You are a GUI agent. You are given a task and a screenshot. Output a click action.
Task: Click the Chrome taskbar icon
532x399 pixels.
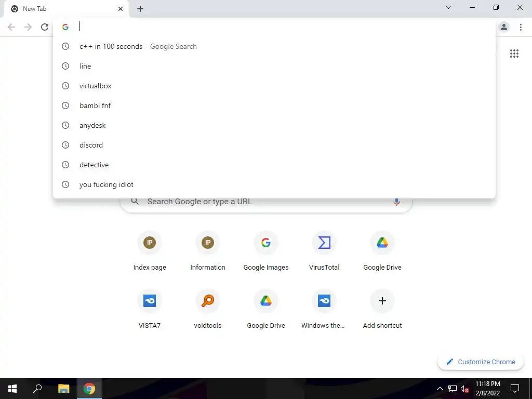89,389
